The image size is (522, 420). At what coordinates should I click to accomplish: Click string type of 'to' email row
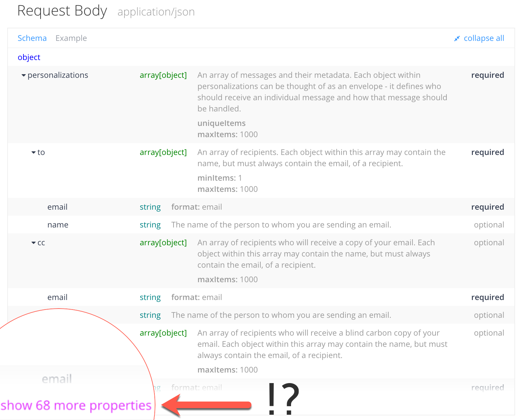tap(150, 207)
